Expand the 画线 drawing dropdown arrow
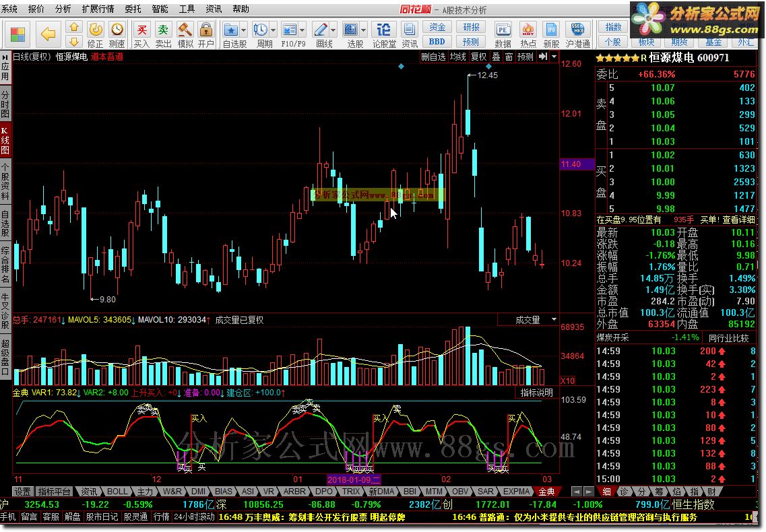The width and height of the screenshot is (766, 532). click(333, 30)
